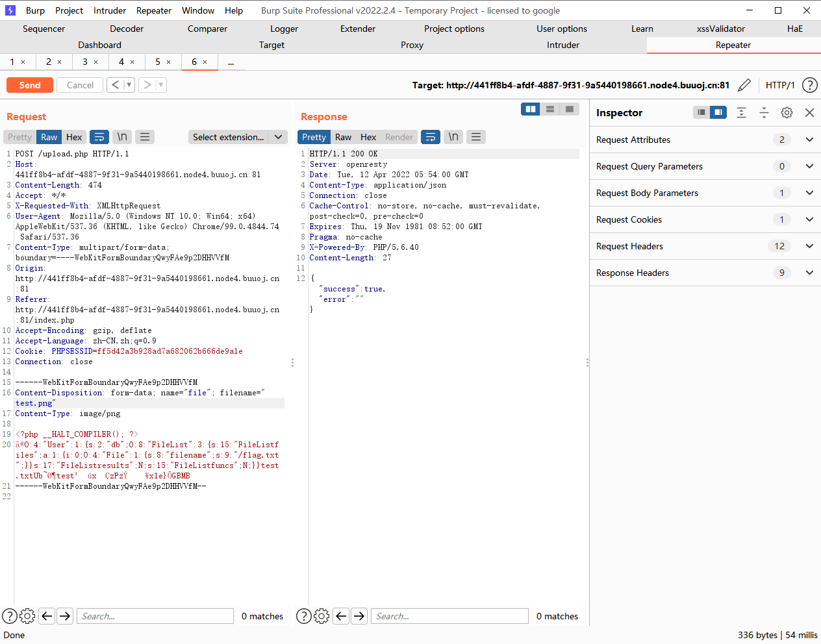Collapse all Inspector sections icon
821x644 pixels.
[x=764, y=112]
